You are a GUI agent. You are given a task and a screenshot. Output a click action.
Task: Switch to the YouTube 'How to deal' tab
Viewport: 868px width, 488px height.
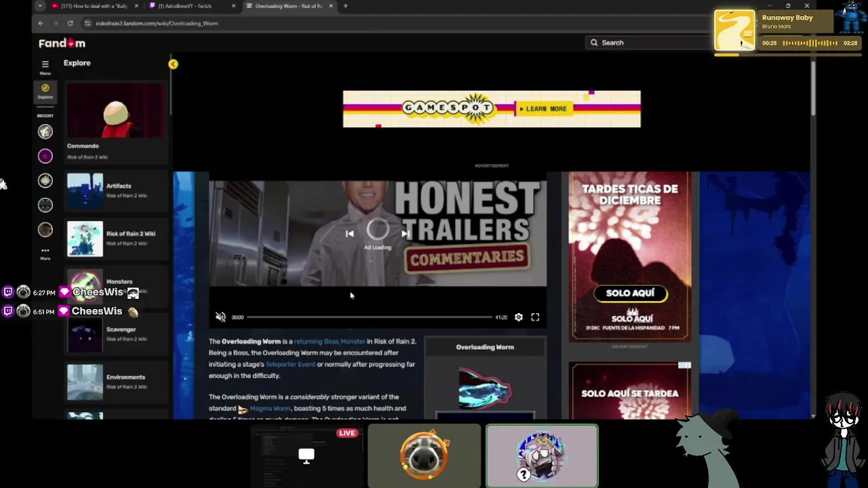(x=94, y=6)
